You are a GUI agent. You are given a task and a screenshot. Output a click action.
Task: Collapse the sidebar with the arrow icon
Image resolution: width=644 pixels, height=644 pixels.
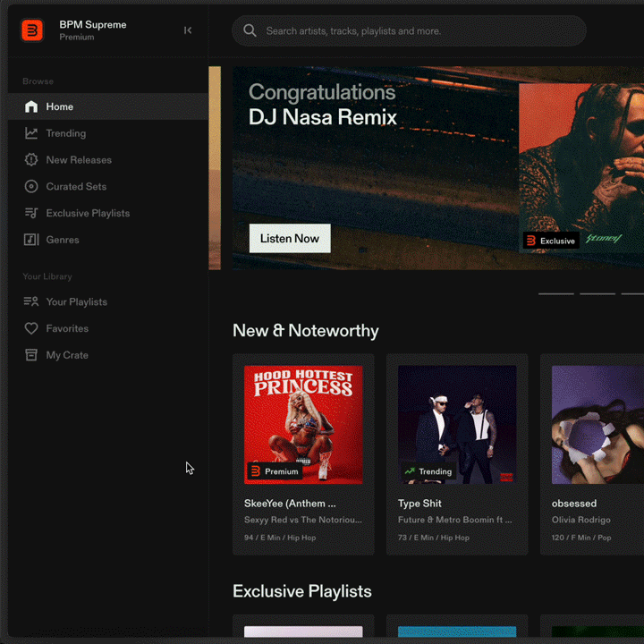(x=188, y=30)
